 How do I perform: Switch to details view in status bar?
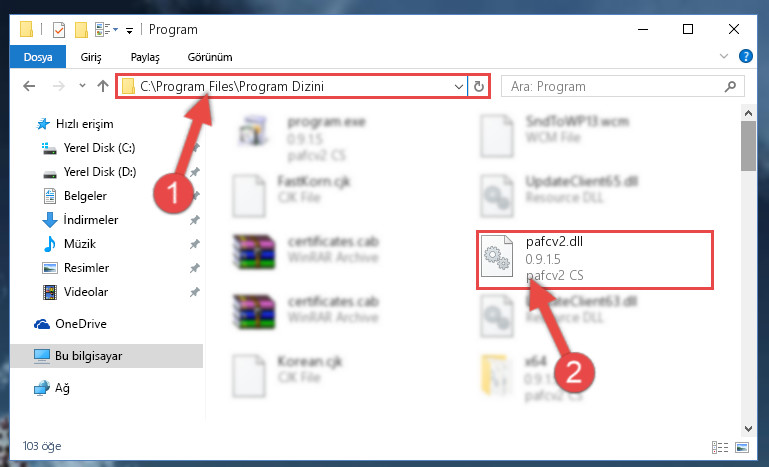point(720,447)
